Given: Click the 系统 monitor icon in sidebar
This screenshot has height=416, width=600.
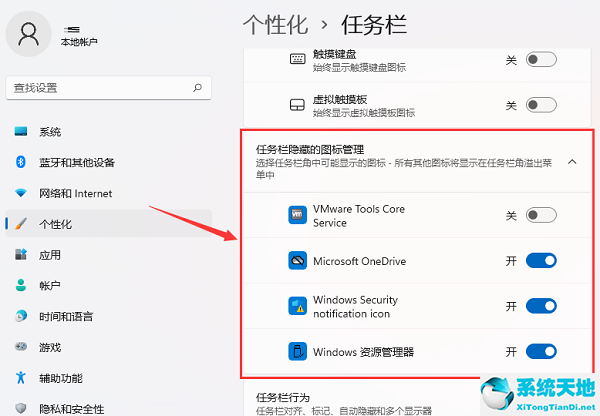Looking at the screenshot, I should click(20, 132).
